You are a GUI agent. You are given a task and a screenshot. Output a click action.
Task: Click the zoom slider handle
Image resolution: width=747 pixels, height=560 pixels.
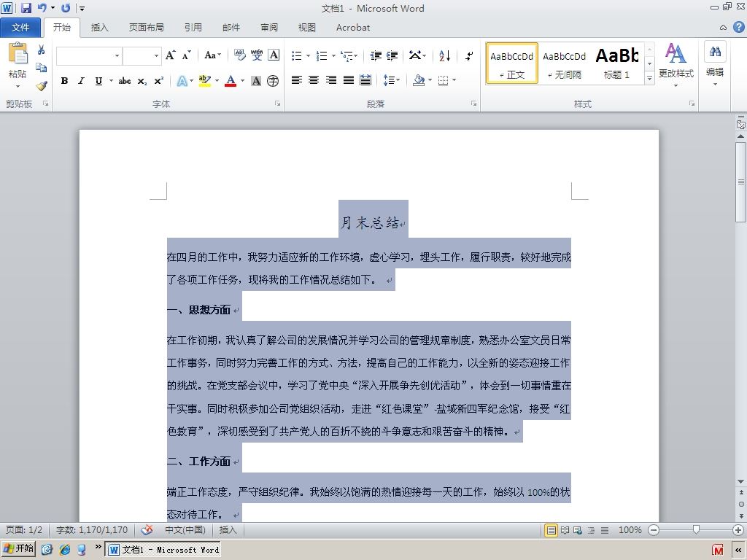coord(696,529)
